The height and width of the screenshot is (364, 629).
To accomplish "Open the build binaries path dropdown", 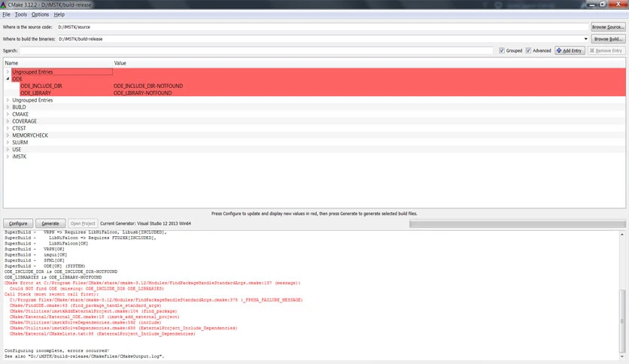I will (585, 39).
